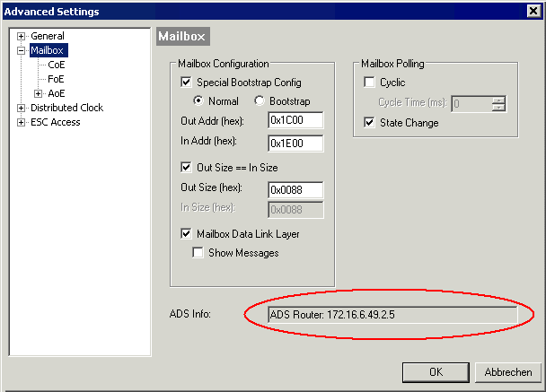Enable Cyclic mailbox polling checkbox
The height and width of the screenshot is (392, 546).
coord(369,83)
